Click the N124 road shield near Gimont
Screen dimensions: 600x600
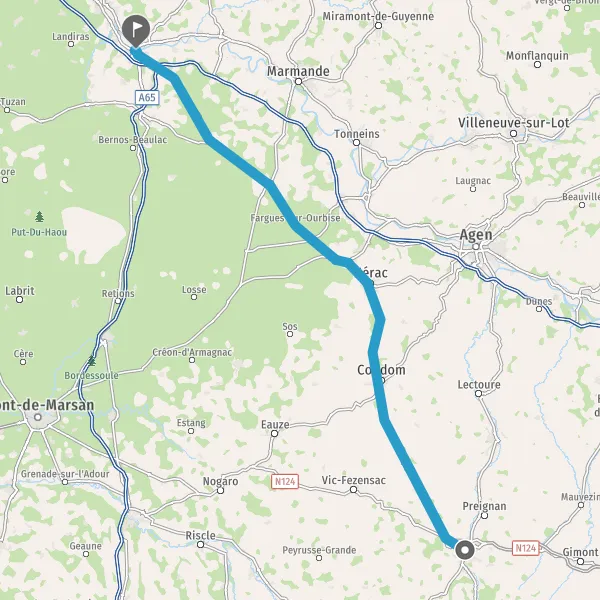(526, 548)
